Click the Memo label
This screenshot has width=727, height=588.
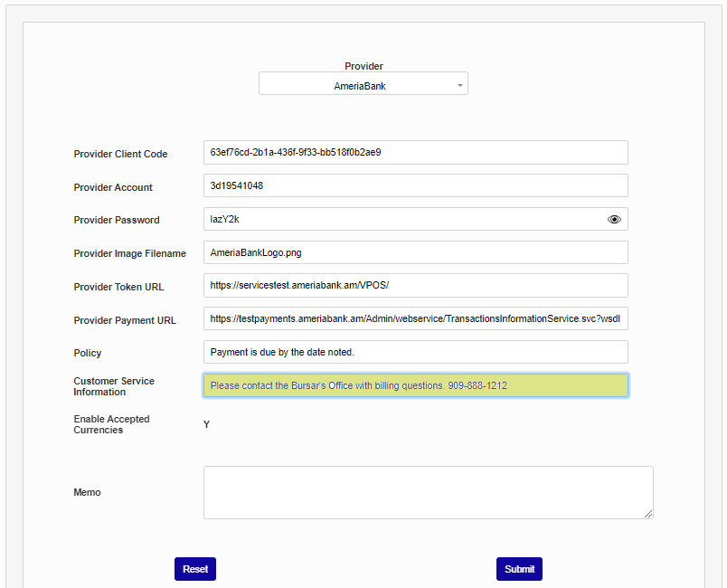click(x=87, y=493)
